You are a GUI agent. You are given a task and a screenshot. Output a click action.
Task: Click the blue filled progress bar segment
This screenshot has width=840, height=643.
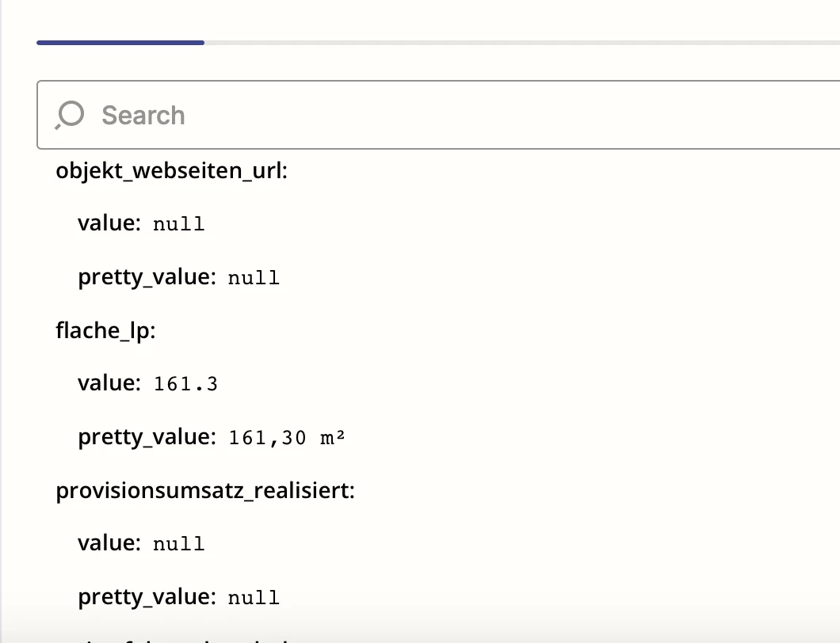tap(120, 43)
